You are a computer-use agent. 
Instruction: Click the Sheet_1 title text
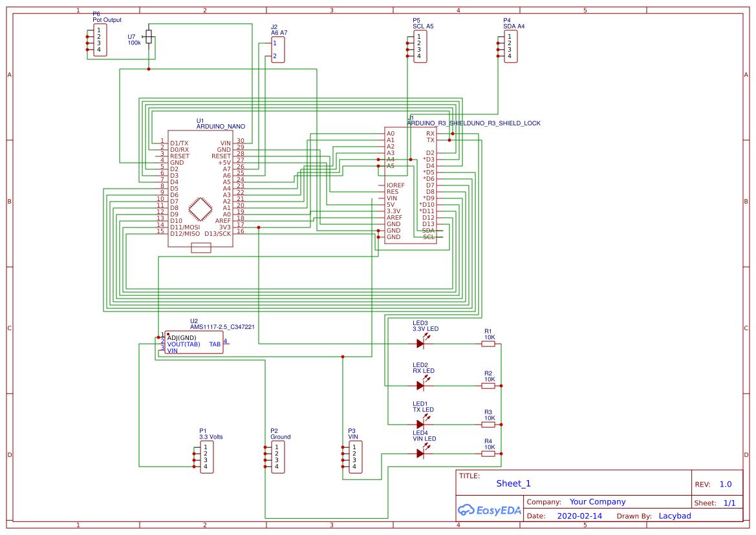point(512,483)
